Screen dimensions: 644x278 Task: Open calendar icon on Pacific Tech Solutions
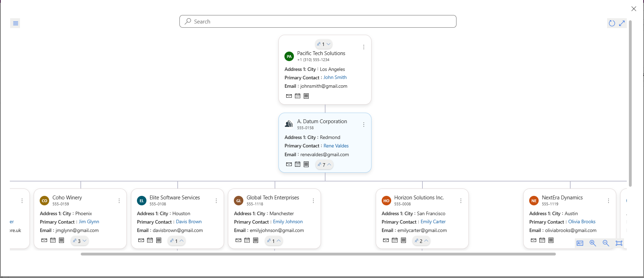click(298, 96)
